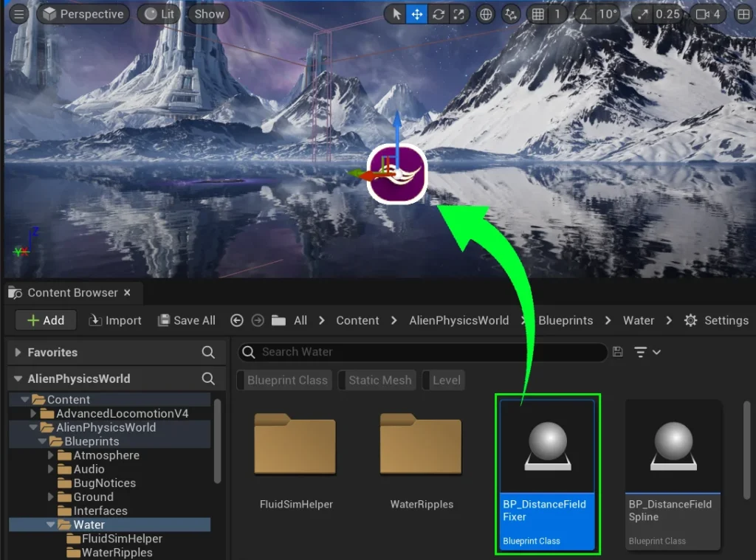Click the Search Water input field

click(428, 352)
